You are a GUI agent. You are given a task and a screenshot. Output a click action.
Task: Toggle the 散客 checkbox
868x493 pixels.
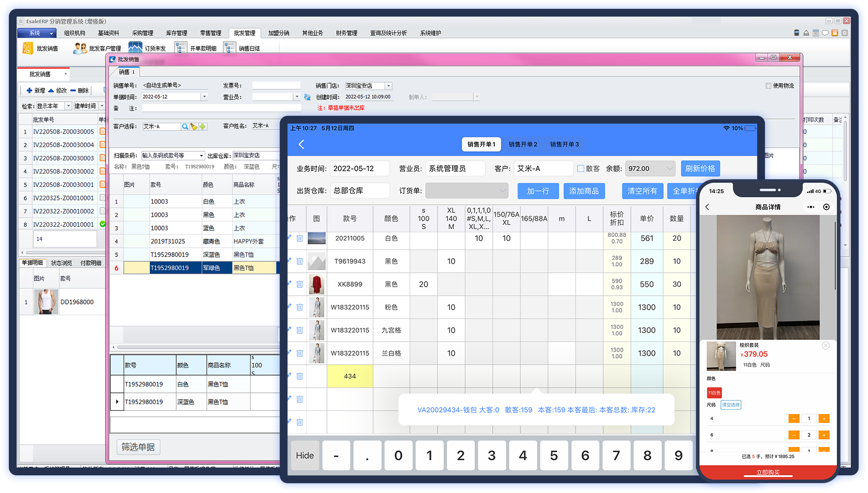581,168
